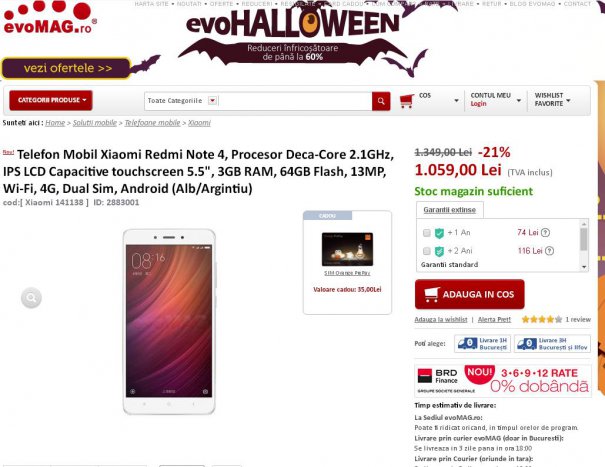This screenshot has width=605, height=467.
Task: Enable the +2 Ani extended warranty checkbox
Action: (427, 251)
